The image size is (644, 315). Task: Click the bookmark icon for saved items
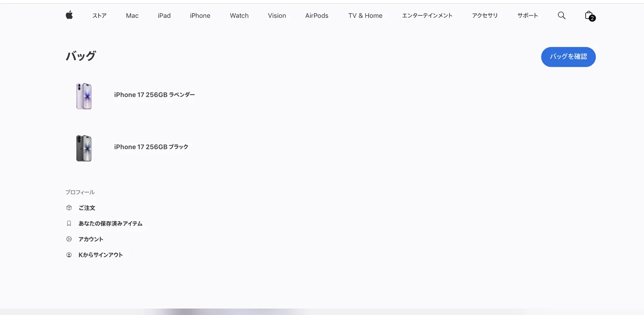click(x=69, y=223)
